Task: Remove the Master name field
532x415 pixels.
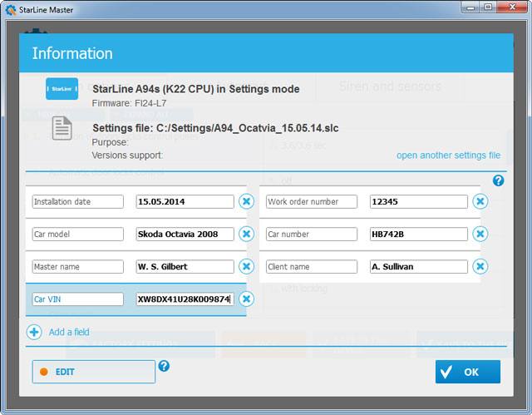Action: 246,266
